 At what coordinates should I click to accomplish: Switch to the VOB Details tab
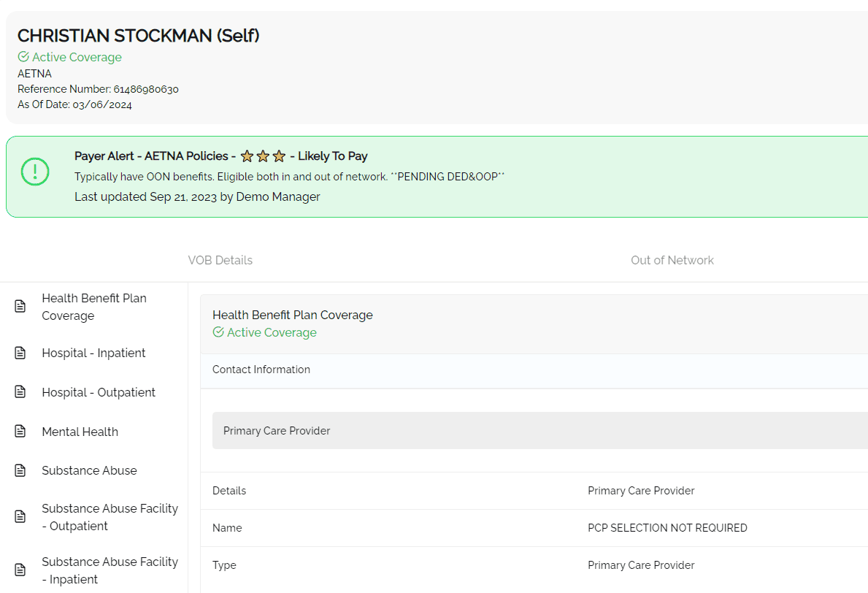pyautogui.click(x=220, y=260)
